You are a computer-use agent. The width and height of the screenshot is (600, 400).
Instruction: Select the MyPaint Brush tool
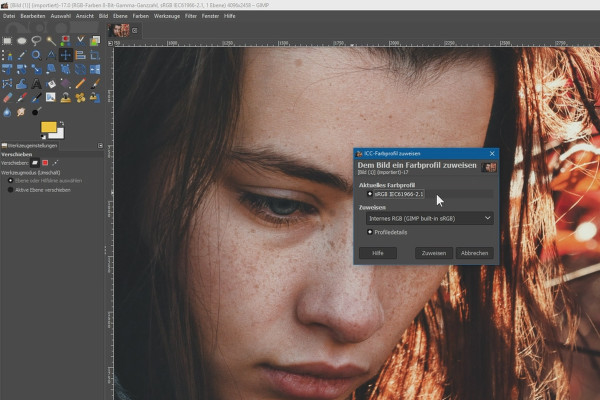click(51, 98)
